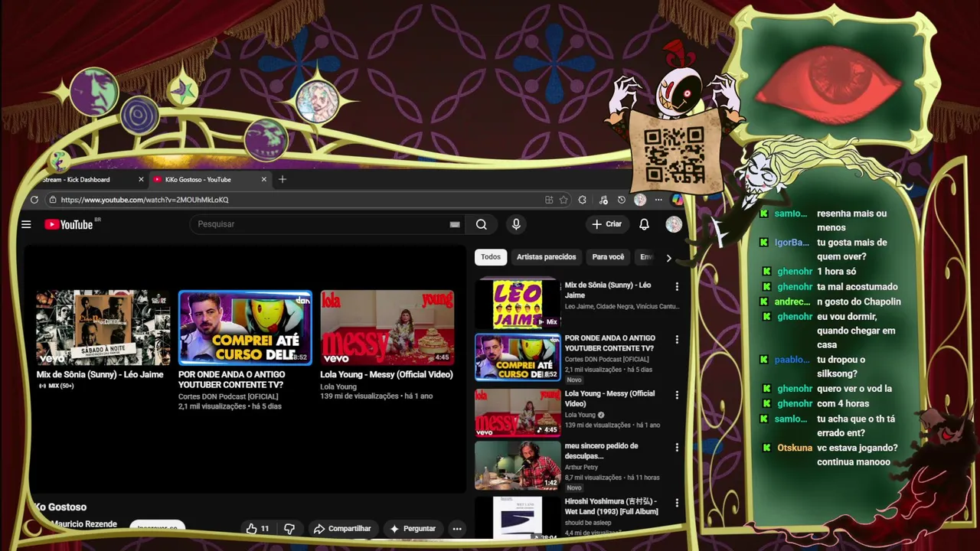The height and width of the screenshot is (551, 980).
Task: Open Arthur Petry channel name in sidebar
Action: 581,467
